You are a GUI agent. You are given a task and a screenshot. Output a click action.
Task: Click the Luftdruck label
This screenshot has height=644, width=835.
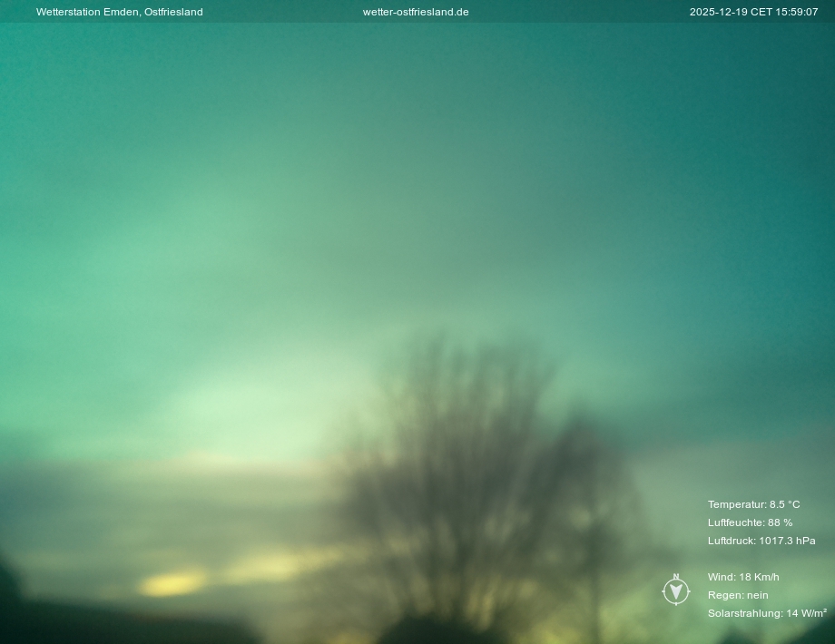731,541
